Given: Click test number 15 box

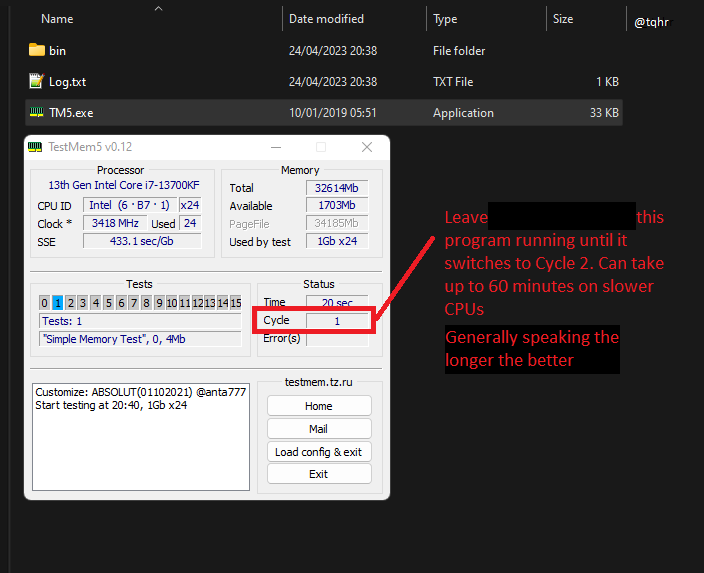Looking at the screenshot, I should point(235,303).
